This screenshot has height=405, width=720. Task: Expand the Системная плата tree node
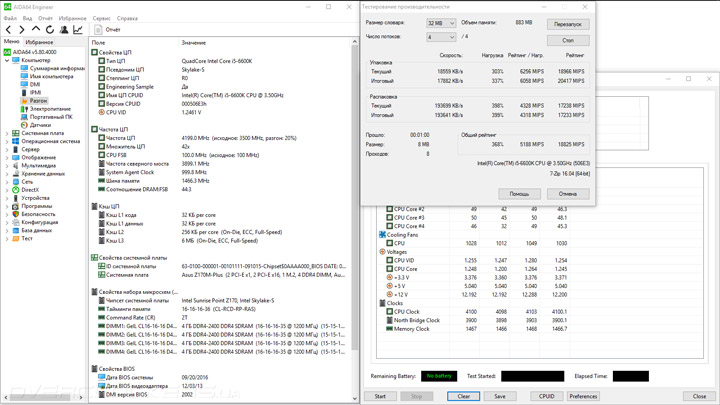[7, 133]
